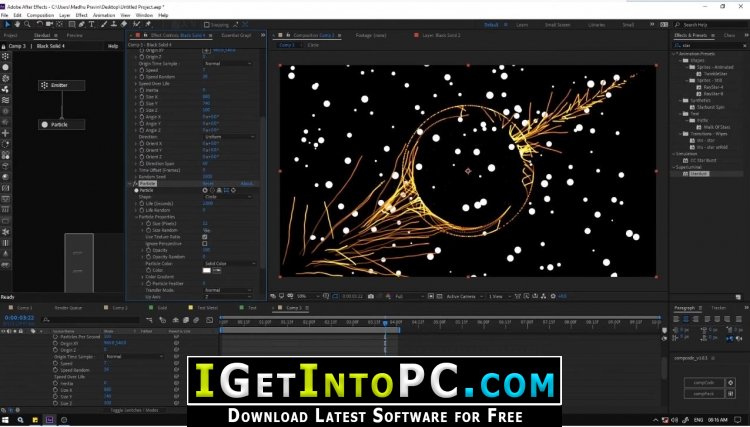Click the Particle node in Stardust graph

tap(62, 124)
